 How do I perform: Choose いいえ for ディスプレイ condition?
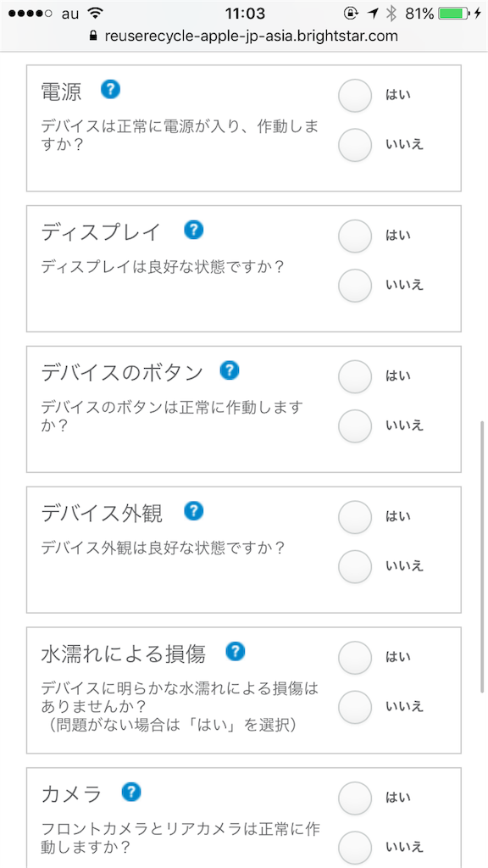(355, 286)
